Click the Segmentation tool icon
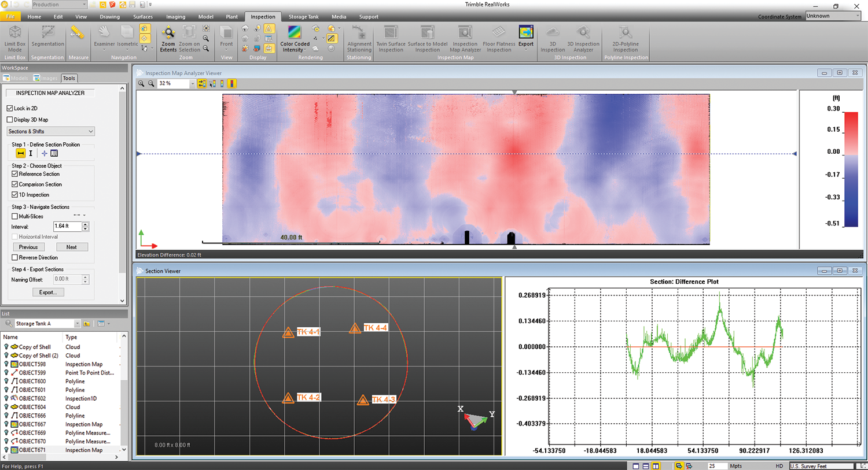The width and height of the screenshot is (868, 470). (47, 34)
